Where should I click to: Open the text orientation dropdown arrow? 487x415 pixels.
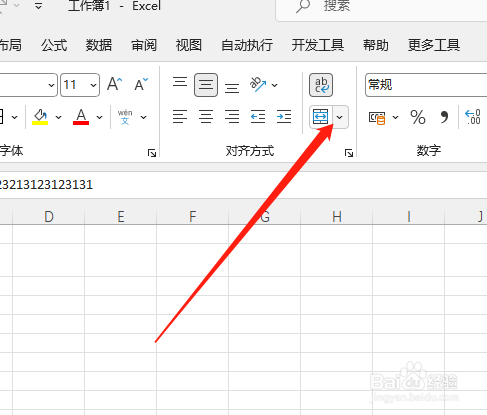click(x=275, y=85)
